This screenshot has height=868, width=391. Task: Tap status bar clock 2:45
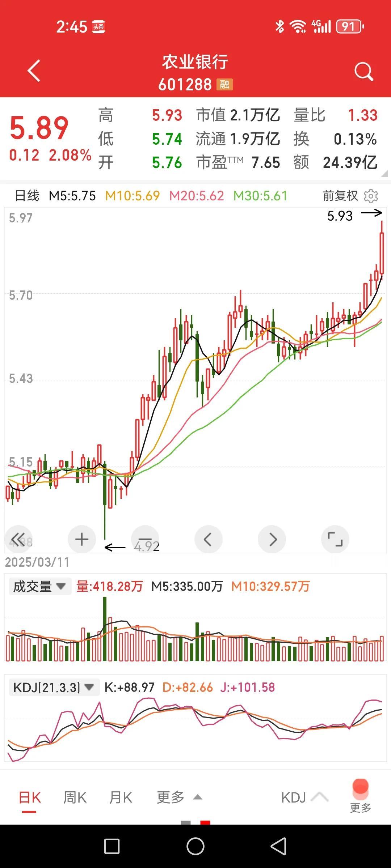tap(72, 27)
